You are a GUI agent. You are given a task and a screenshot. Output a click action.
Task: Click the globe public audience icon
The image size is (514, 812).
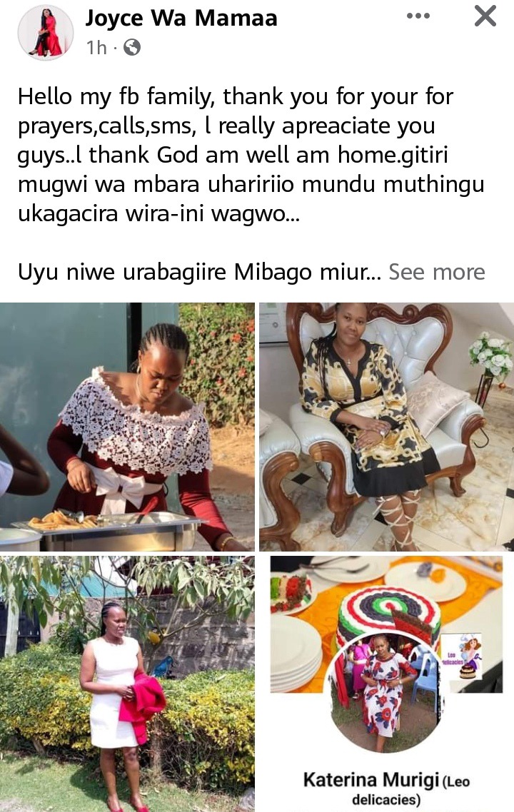pyautogui.click(x=133, y=48)
